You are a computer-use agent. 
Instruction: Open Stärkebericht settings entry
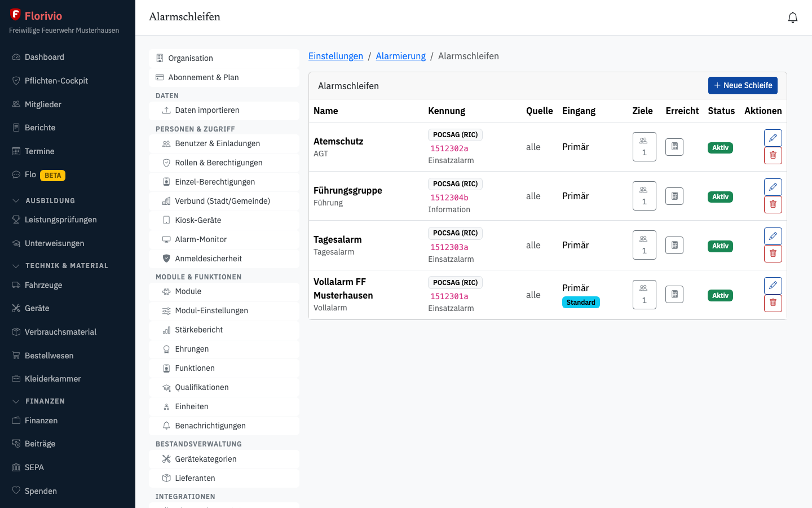224,330
